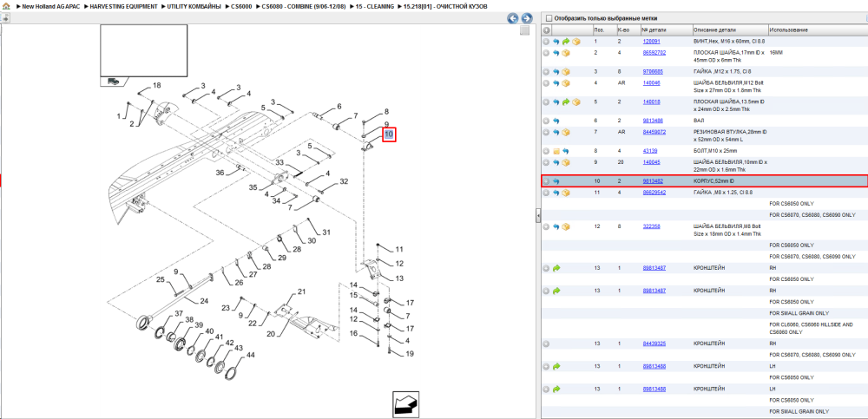Image resolution: width=868 pixels, height=419 pixels.
Task: Click the green arrow icon in row 1
Action: pos(566,42)
